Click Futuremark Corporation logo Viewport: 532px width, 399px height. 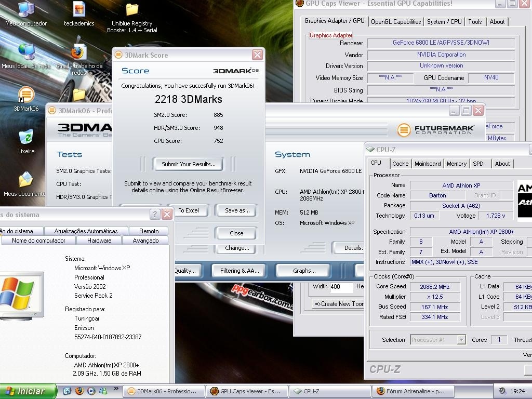point(436,129)
